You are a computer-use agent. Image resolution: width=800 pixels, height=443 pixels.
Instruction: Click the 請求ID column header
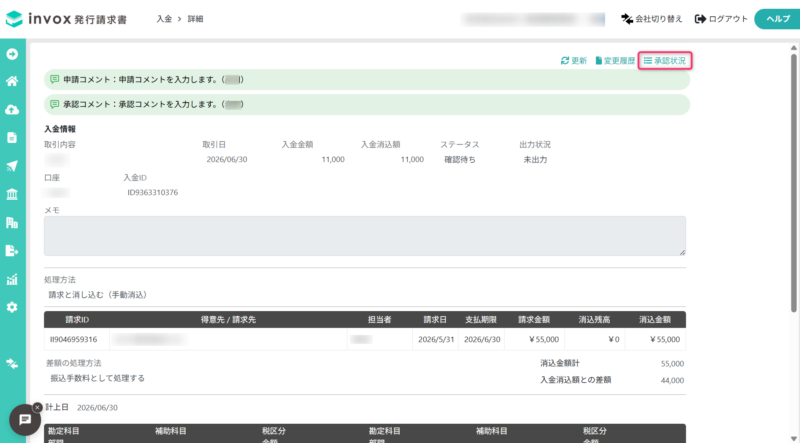click(x=77, y=319)
